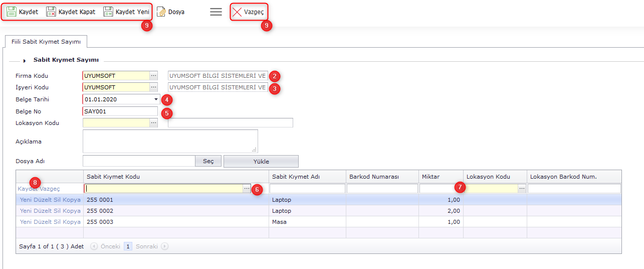Click into the Açıklama text area
Screen dimensions: 644x269
tap(170, 141)
